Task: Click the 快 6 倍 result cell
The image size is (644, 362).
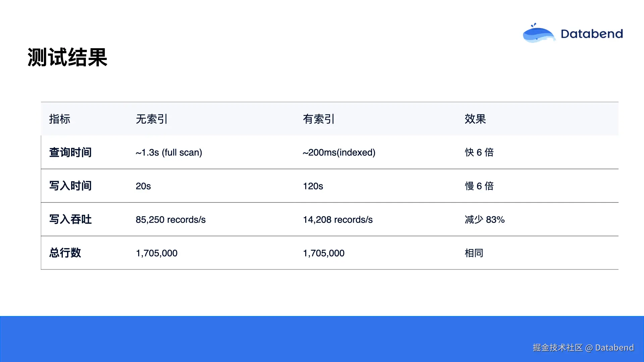Action: click(479, 153)
